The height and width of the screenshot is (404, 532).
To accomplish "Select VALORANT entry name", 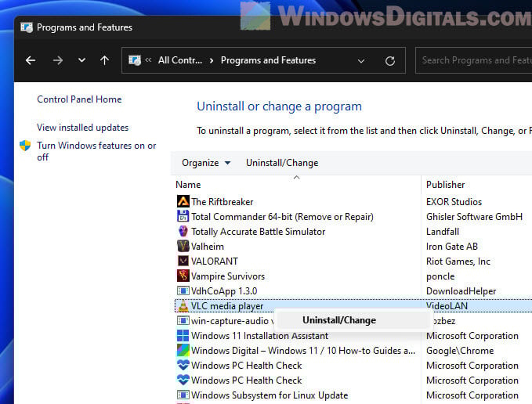I will pos(215,262).
